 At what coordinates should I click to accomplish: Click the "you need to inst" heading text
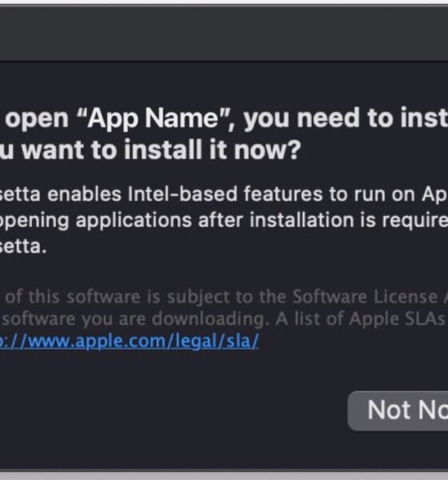(346, 118)
